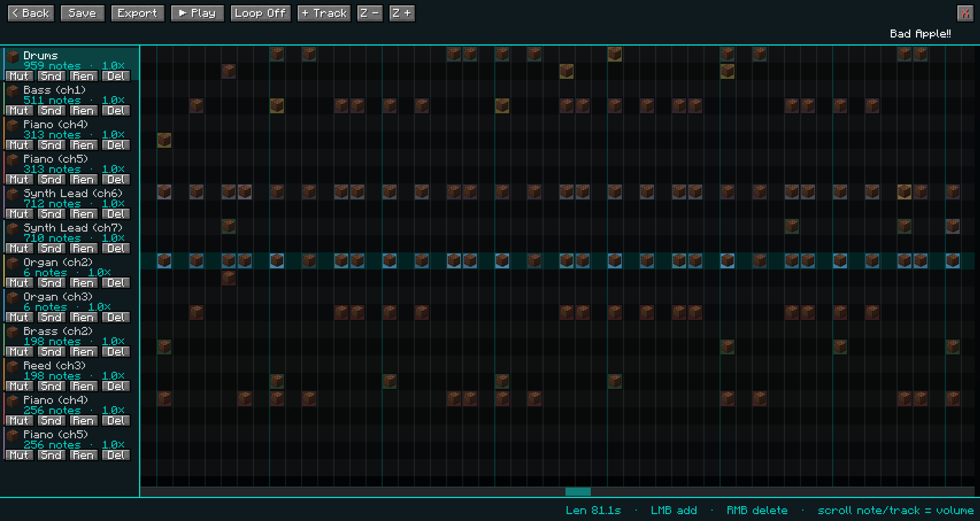Rename the Organ (ch2) track
The image size is (980, 521).
tap(84, 283)
